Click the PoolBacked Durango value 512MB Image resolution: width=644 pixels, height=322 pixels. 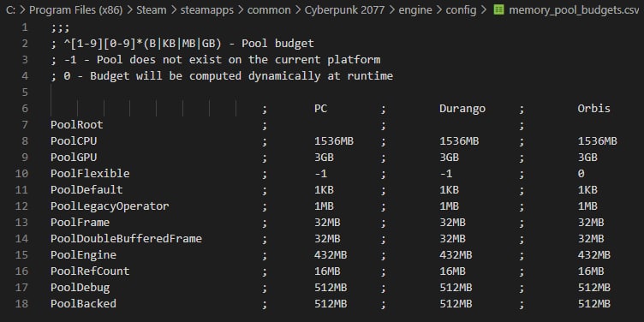coord(456,304)
